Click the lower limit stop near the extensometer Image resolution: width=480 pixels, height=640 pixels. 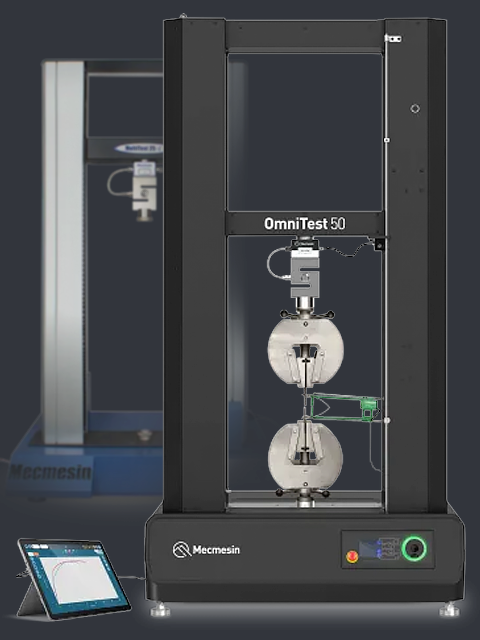tap(387, 420)
